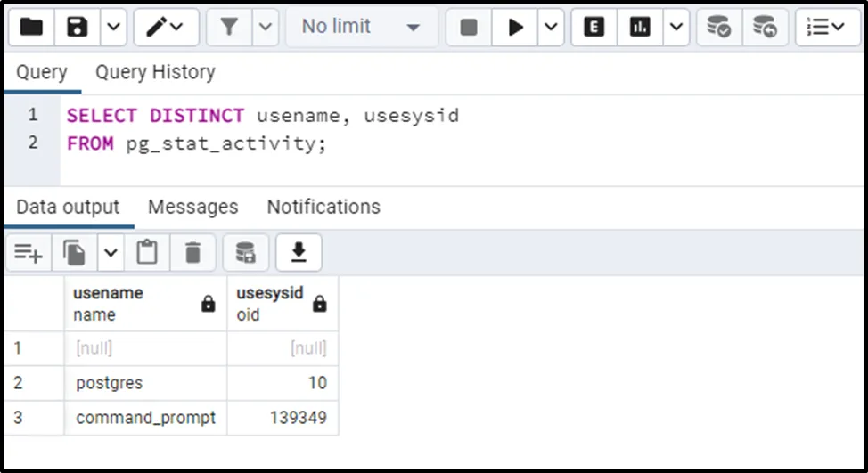Click the Explain Analyze chart icon
The width and height of the screenshot is (868, 473).
(x=639, y=28)
